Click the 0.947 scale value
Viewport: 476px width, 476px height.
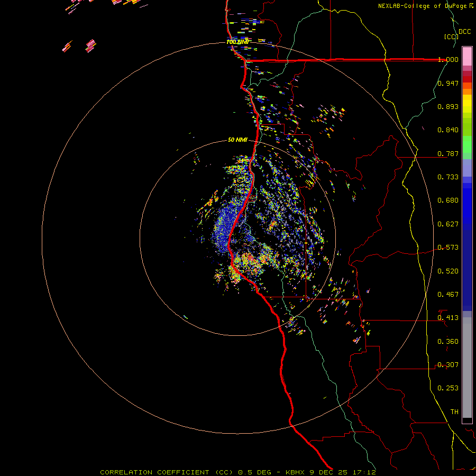[448, 84]
